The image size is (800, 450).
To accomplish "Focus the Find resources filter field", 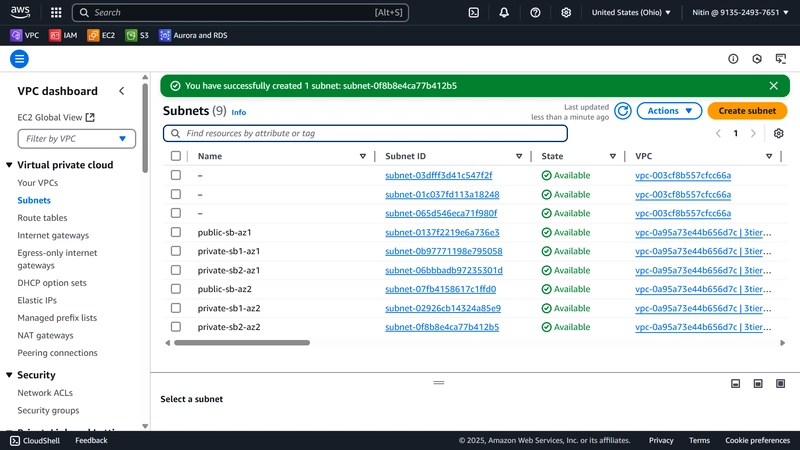I will (365, 133).
